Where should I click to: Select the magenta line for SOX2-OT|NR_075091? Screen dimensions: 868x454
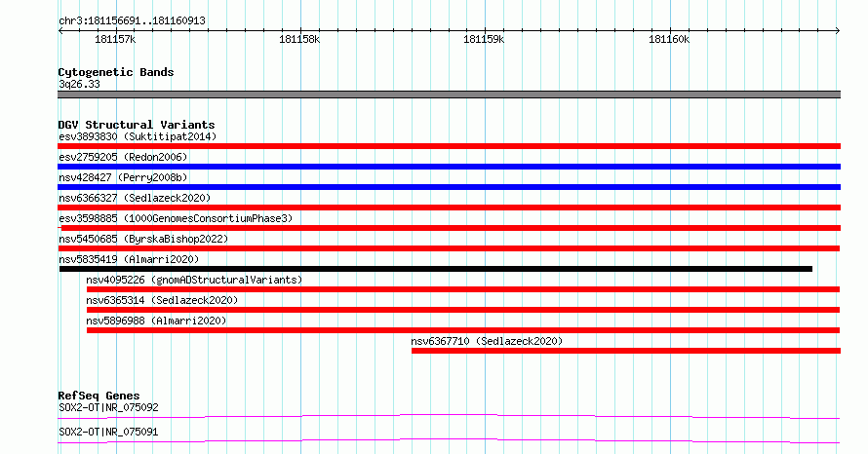click(x=449, y=440)
